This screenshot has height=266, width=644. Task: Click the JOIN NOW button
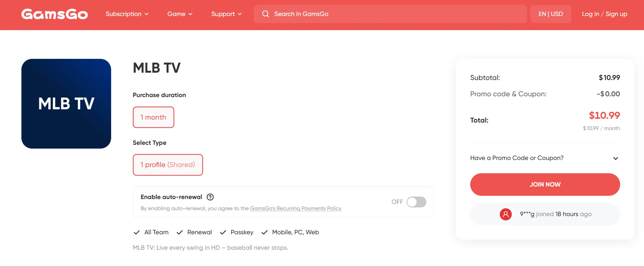click(545, 184)
